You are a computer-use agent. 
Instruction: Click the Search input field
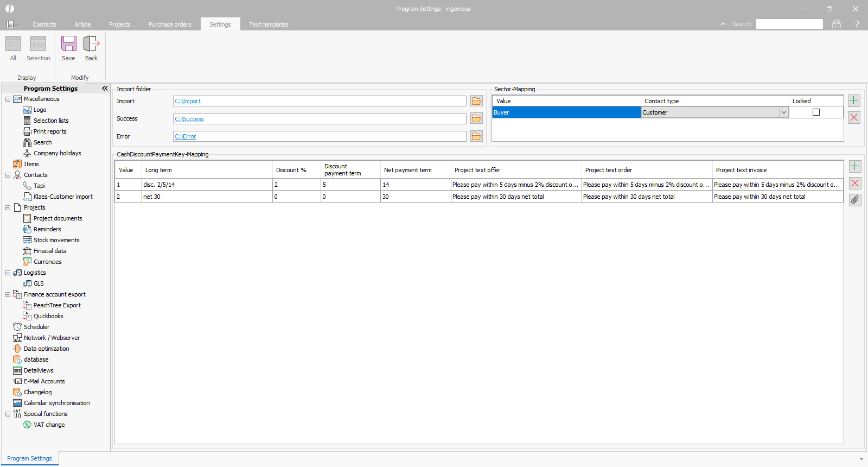click(x=789, y=24)
